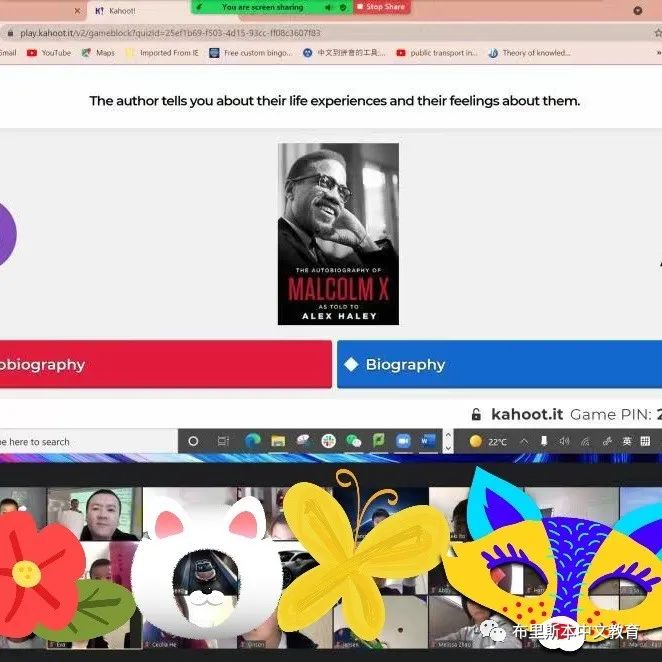Click the Windows search box

click(88, 442)
